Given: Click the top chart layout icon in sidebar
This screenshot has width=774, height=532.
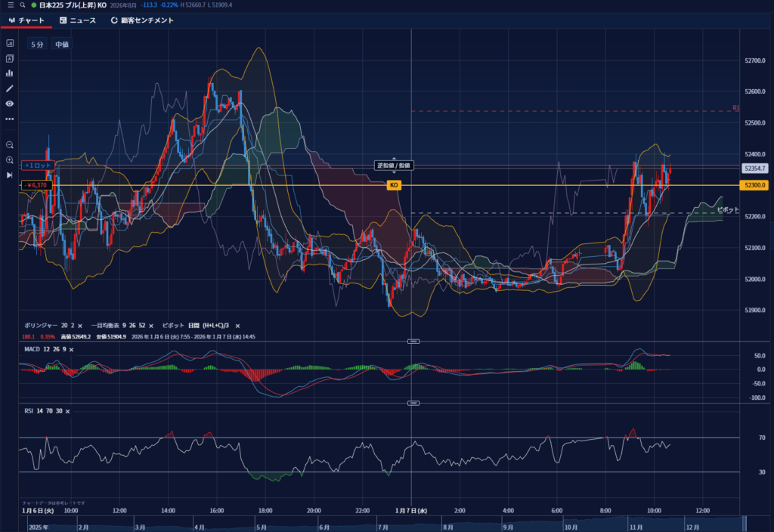Looking at the screenshot, I should pos(10,44).
